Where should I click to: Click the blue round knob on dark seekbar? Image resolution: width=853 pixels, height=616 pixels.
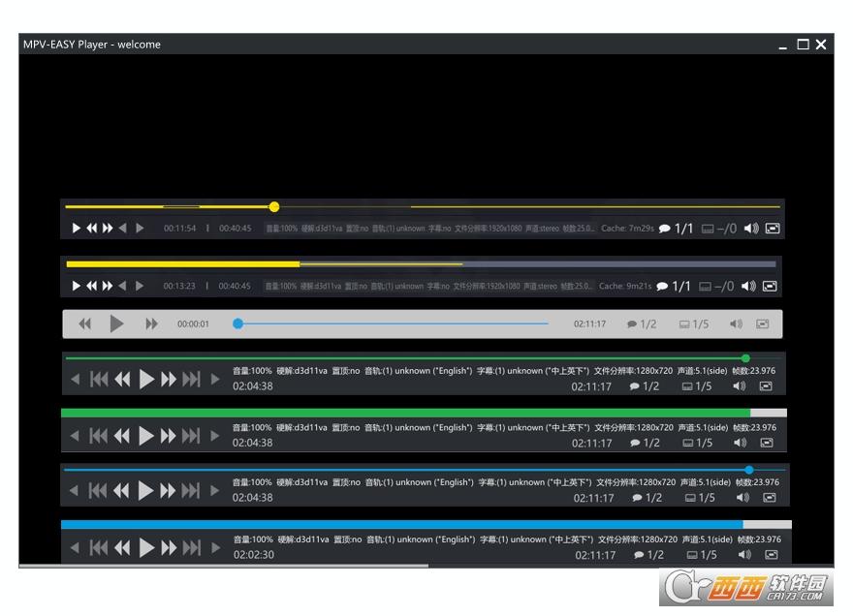coord(749,470)
